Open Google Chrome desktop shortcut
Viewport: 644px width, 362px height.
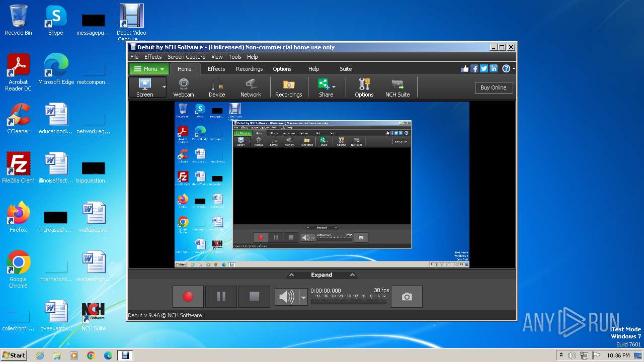18,269
